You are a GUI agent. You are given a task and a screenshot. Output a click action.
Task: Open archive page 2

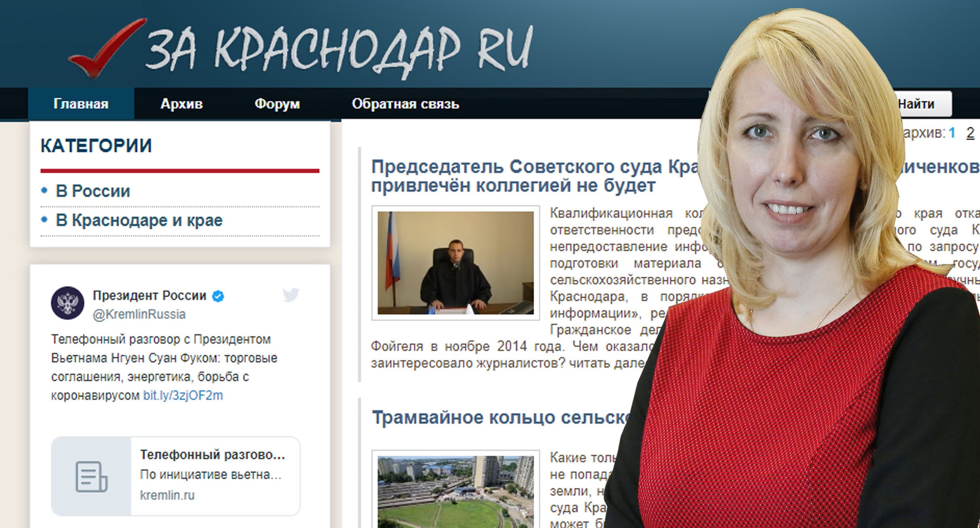[970, 133]
